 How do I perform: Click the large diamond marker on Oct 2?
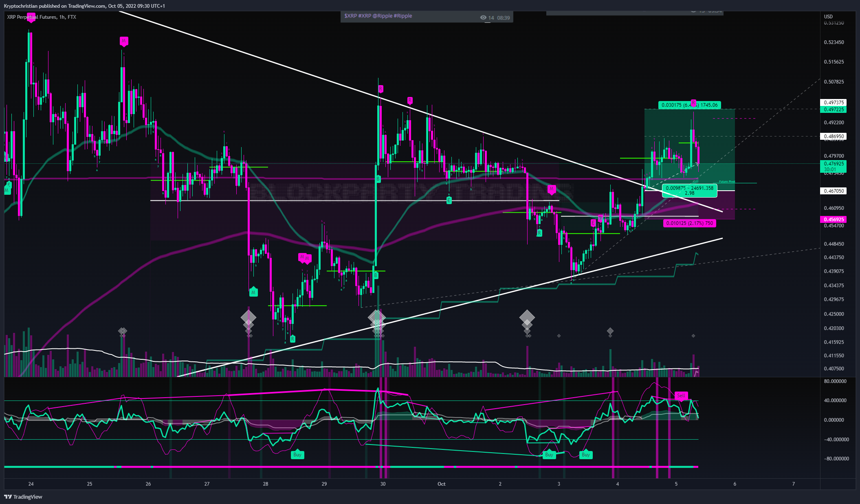pos(527,317)
